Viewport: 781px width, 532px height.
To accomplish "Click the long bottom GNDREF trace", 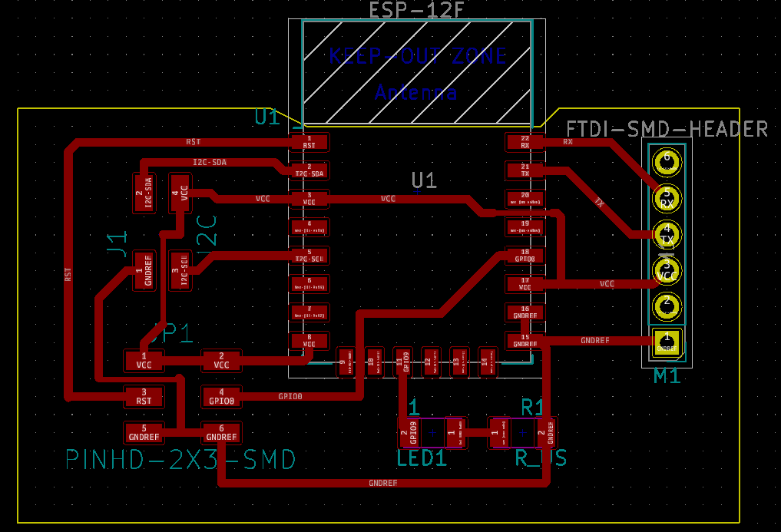I will [383, 483].
